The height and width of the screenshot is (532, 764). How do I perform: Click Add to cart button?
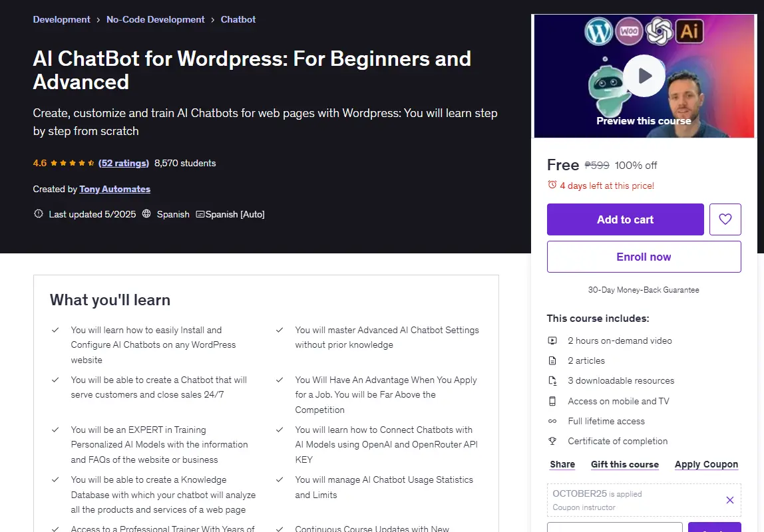(x=625, y=219)
